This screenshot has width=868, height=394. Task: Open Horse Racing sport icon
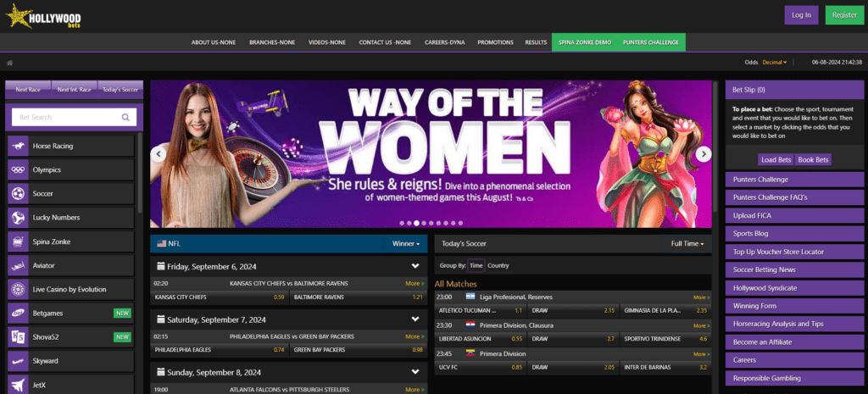pos(19,146)
